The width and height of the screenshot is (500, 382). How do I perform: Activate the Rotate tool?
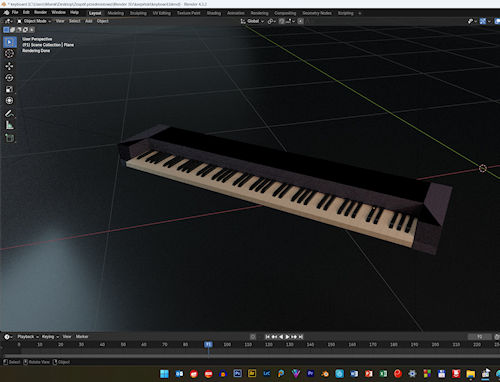[x=9, y=78]
